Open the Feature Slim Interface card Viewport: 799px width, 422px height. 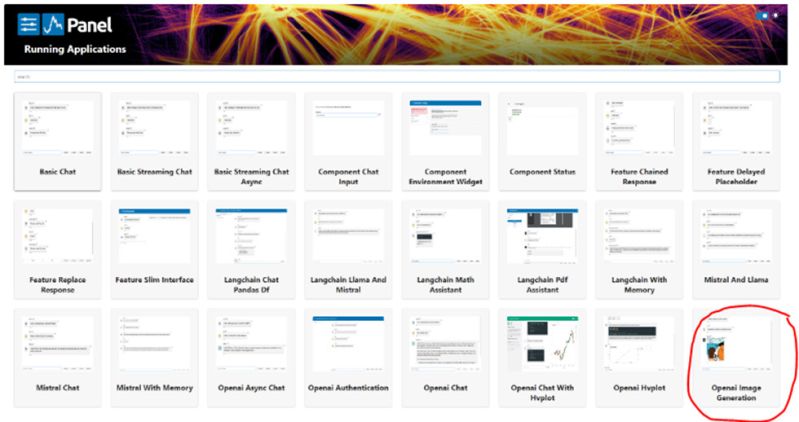(x=154, y=250)
